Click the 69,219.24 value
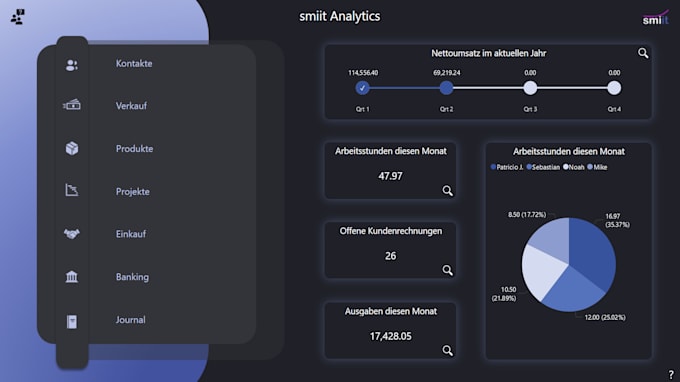Screen dimensions: 680x382 [x=447, y=73]
